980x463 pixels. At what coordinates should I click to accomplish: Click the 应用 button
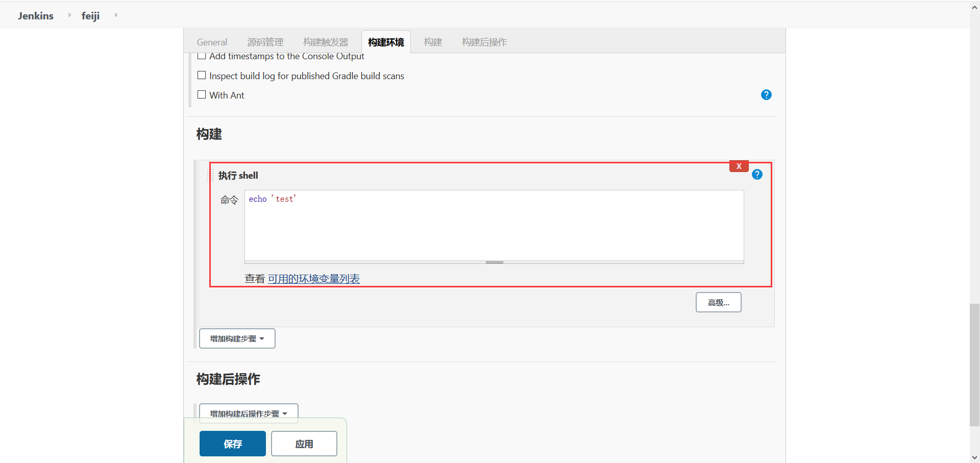point(304,444)
